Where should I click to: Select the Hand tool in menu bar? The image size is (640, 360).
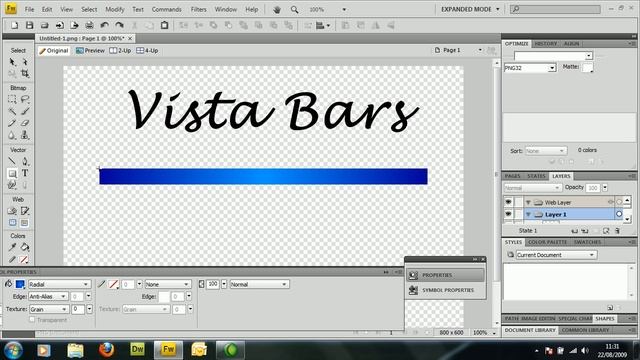tap(277, 9)
